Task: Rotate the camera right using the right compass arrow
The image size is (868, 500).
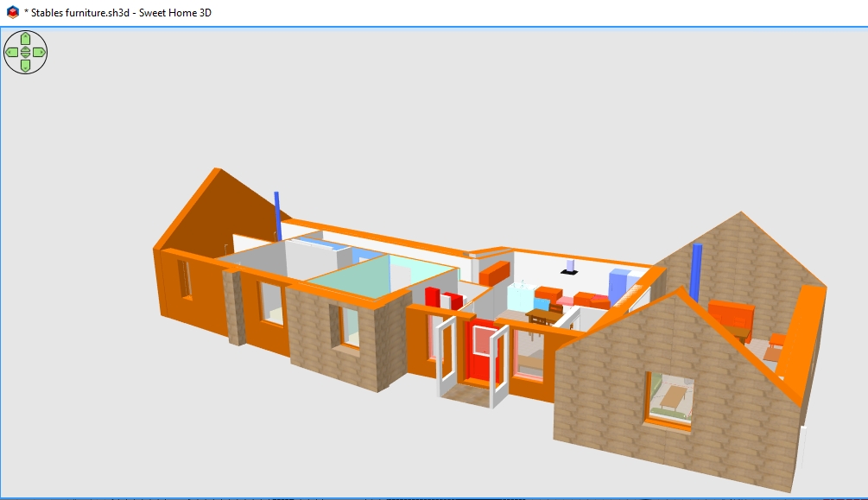Action: [x=40, y=52]
